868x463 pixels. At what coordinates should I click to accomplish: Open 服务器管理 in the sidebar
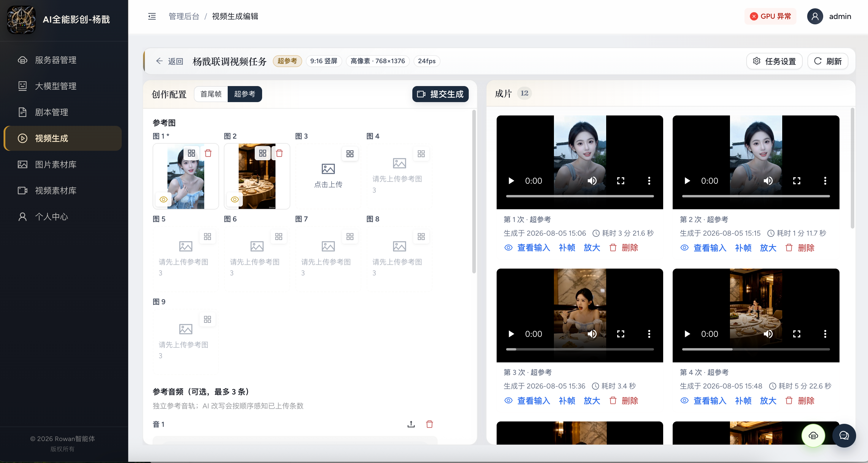pos(63,60)
